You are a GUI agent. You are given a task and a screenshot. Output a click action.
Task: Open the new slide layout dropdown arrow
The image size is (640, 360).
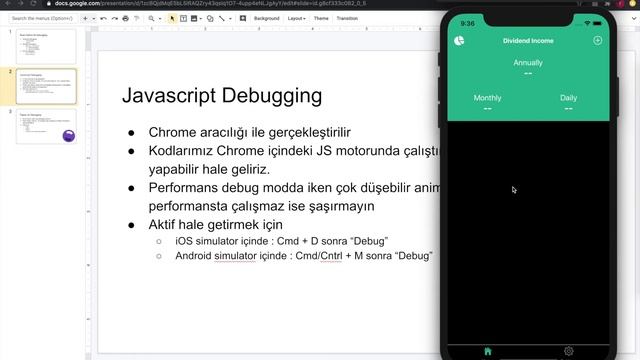coord(93,18)
